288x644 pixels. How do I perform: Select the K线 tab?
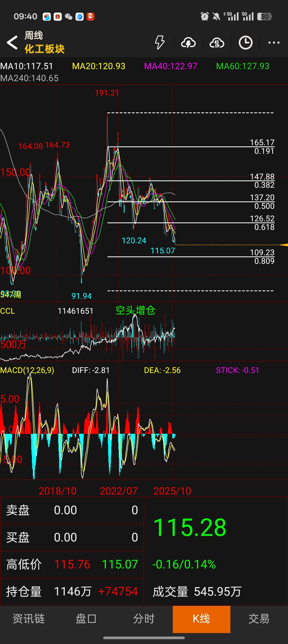[x=202, y=619]
